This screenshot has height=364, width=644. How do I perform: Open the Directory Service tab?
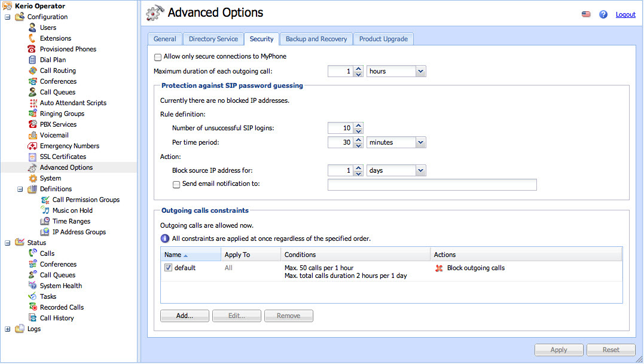(213, 39)
